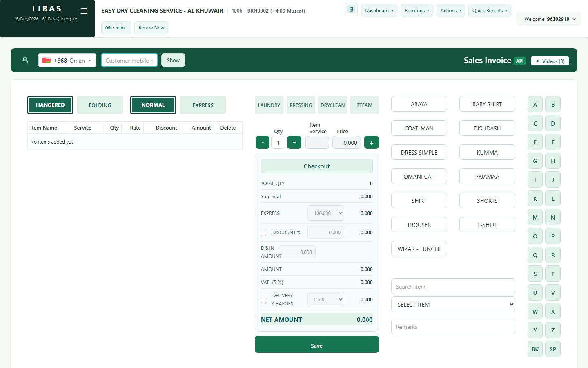
Task: Switch to EXPRESS service speed
Action: point(203,105)
